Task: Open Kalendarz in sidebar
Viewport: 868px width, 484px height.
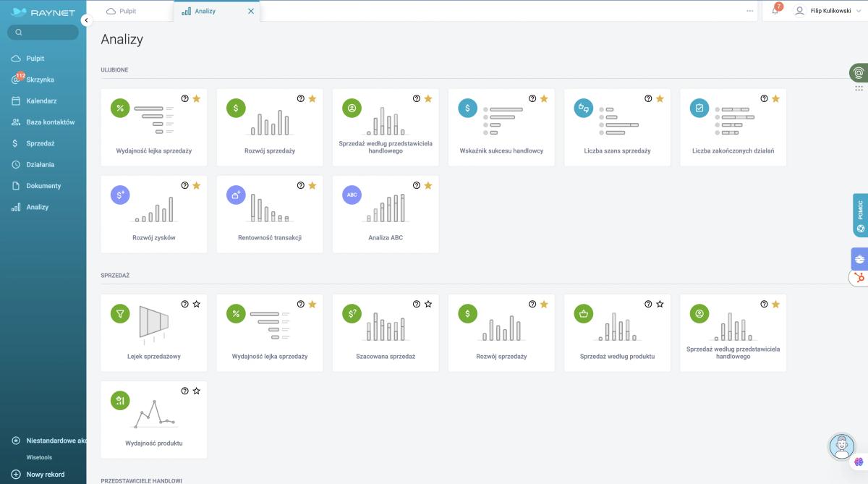Action: click(x=43, y=101)
